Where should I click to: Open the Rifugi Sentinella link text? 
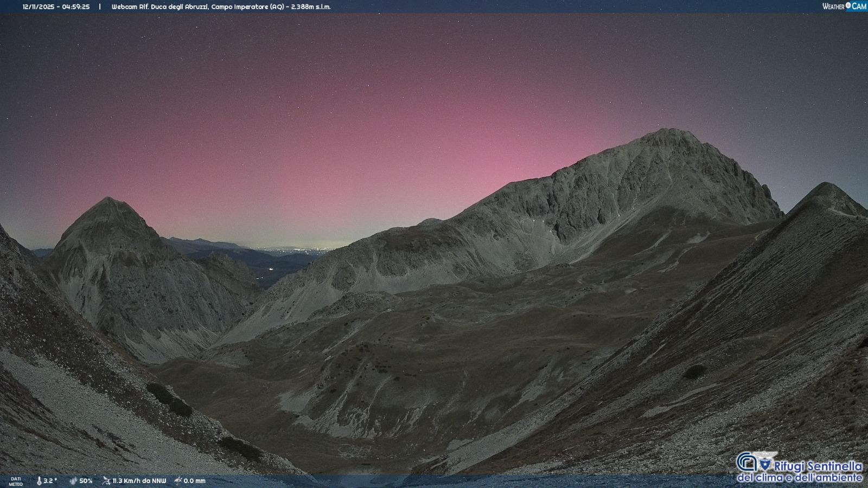pyautogui.click(x=818, y=466)
